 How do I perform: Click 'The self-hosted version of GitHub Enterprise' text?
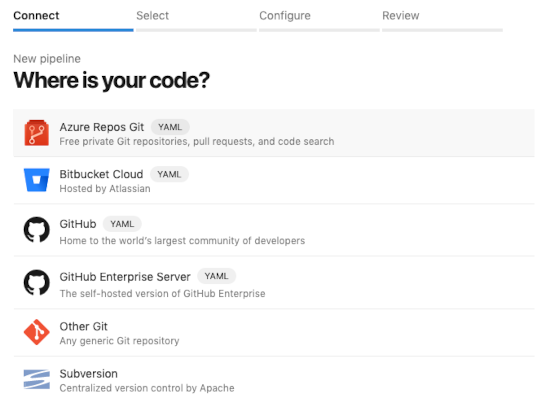click(162, 293)
